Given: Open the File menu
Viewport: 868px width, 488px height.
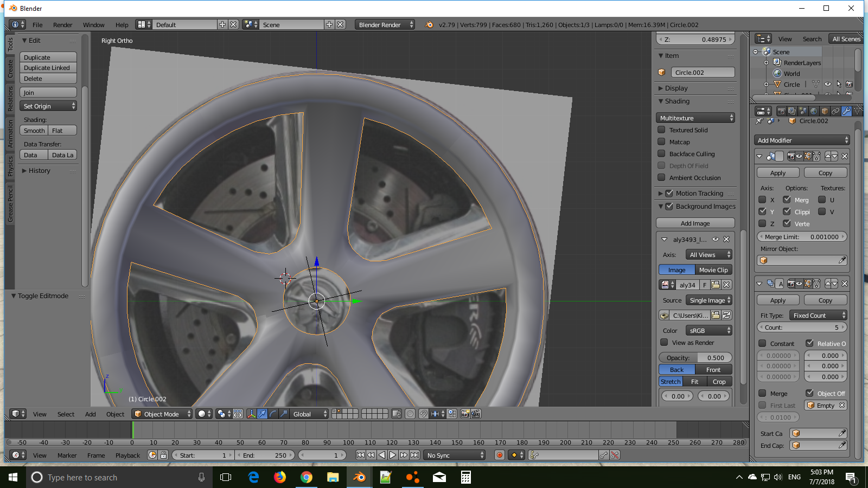Looking at the screenshot, I should pos(37,25).
